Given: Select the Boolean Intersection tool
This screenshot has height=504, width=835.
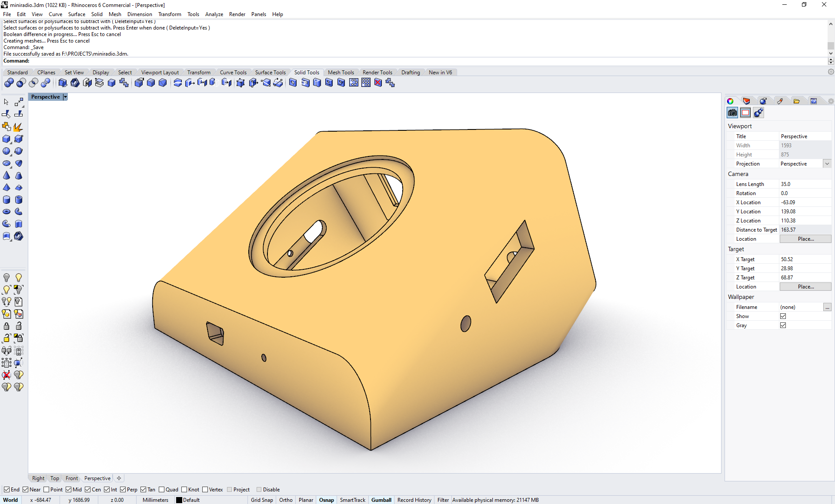Looking at the screenshot, I should pyautogui.click(x=33, y=83).
